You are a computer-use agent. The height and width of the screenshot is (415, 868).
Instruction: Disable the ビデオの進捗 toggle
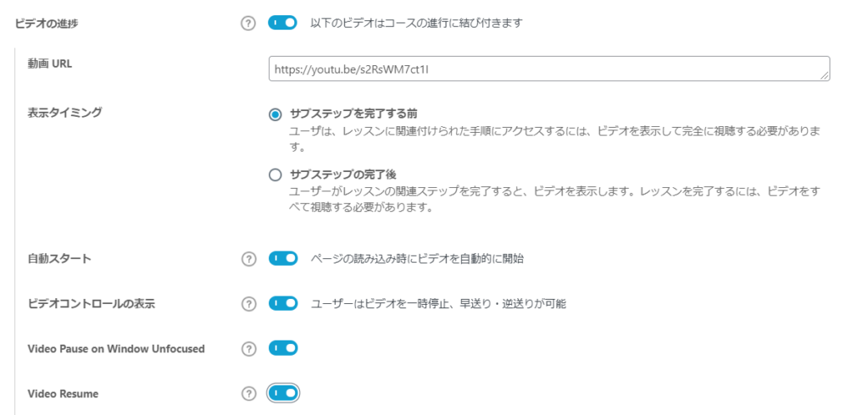coord(282,23)
